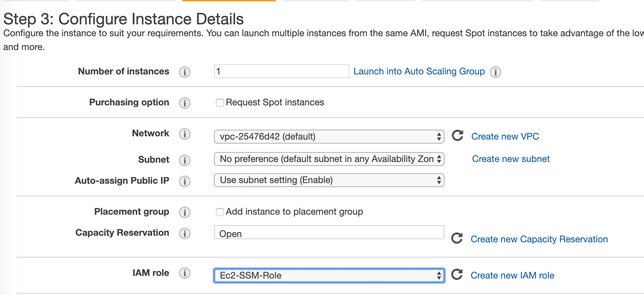Open the IAM role dropdown showing Ec2-SSM-Role
The image size is (644, 295).
(x=329, y=276)
